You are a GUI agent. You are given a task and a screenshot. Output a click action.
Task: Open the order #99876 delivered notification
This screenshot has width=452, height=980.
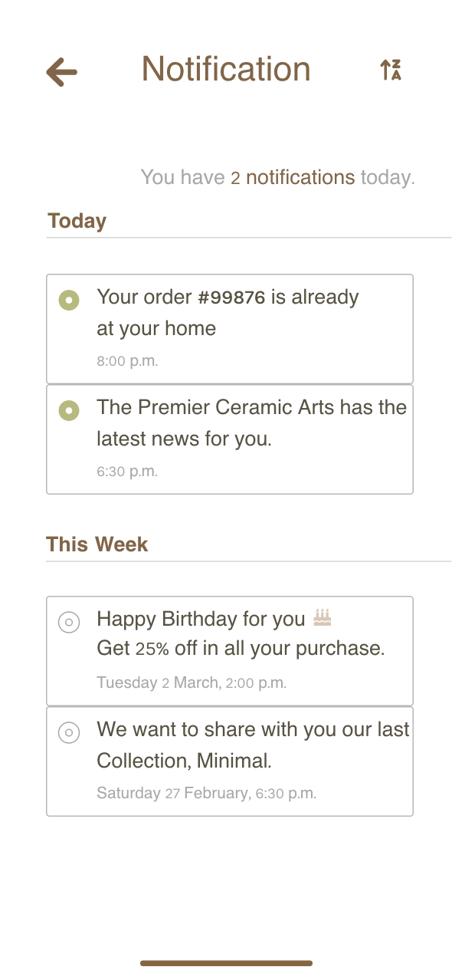[x=230, y=329]
